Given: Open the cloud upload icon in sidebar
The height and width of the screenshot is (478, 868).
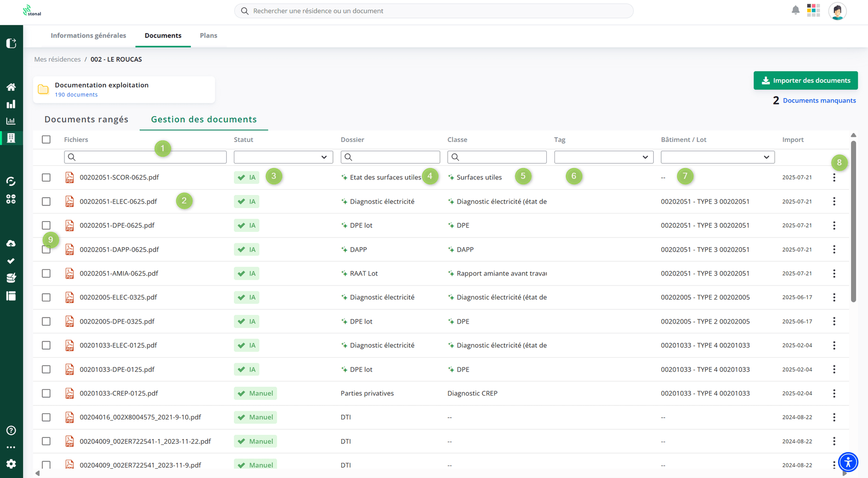Looking at the screenshot, I should [x=11, y=243].
